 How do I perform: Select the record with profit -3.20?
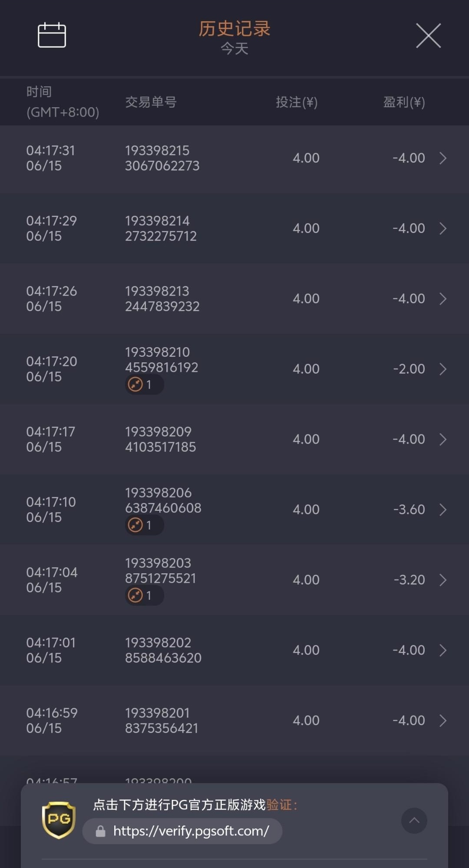pyautogui.click(x=234, y=580)
